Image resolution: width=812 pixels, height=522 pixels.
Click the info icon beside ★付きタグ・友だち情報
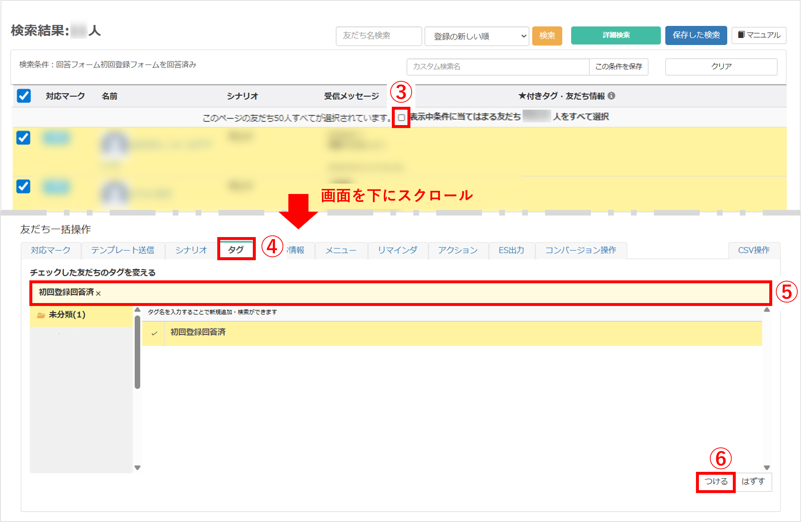pyautogui.click(x=612, y=96)
